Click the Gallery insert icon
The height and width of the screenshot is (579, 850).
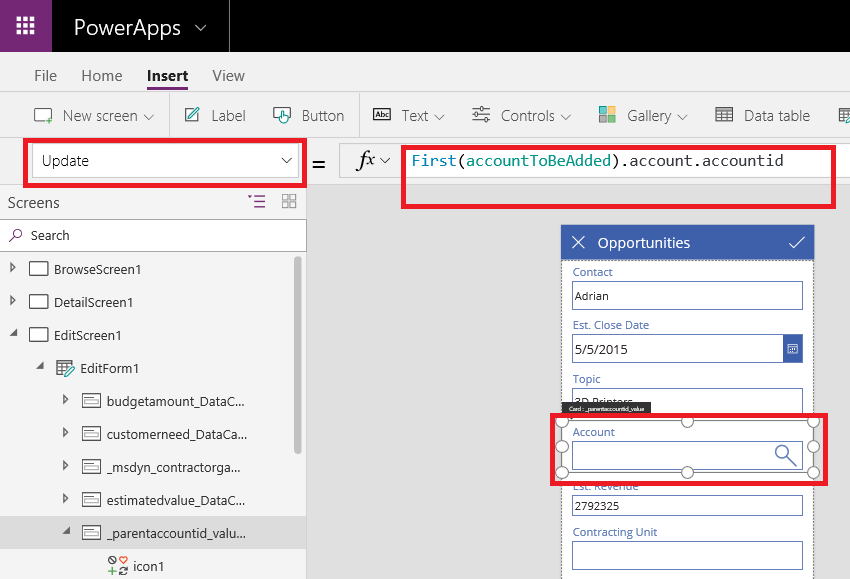pos(607,115)
